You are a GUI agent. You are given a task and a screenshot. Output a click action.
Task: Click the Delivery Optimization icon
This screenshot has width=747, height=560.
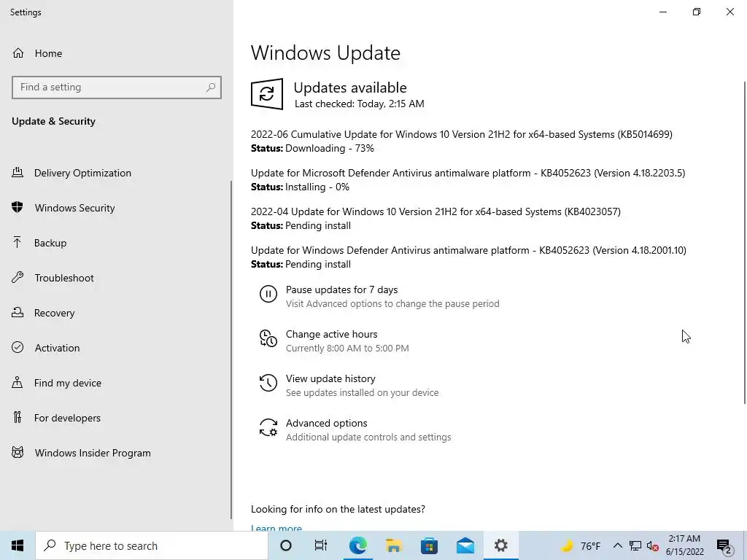pyautogui.click(x=18, y=172)
